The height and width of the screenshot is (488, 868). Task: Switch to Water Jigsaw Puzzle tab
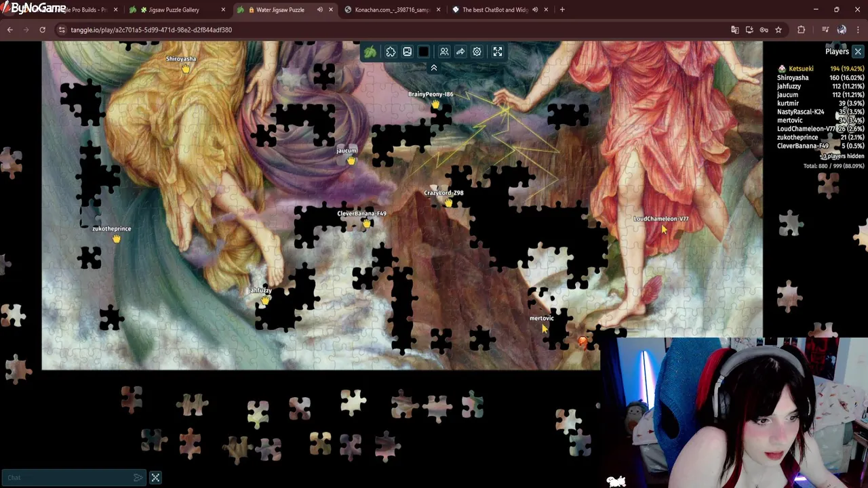tap(279, 9)
